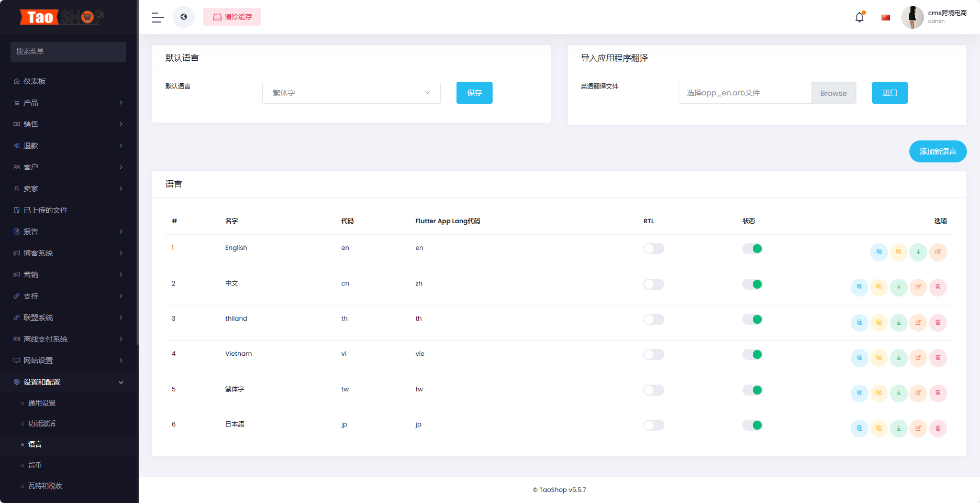980x503 pixels.
Task: Click the China flag language icon
Action: tap(886, 17)
